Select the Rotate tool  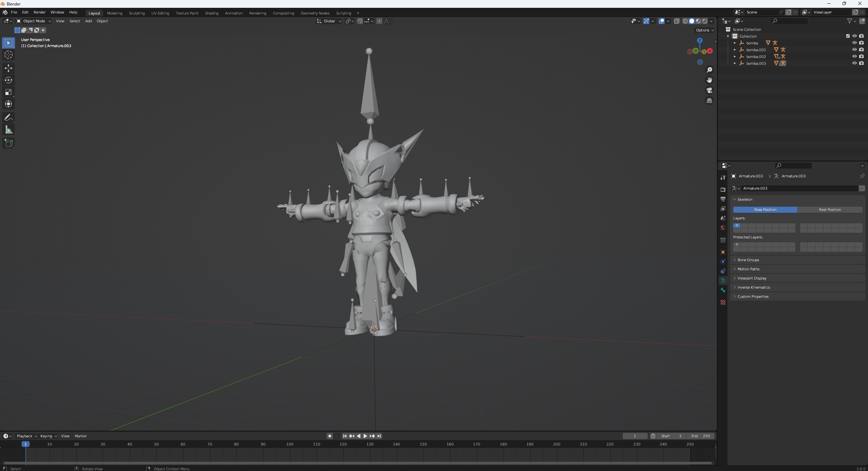click(x=8, y=80)
